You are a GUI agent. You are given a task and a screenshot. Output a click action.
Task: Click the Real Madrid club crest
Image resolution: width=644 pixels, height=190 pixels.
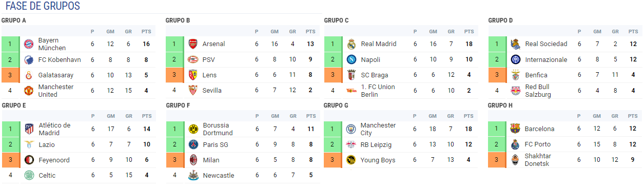pyautogui.click(x=352, y=44)
